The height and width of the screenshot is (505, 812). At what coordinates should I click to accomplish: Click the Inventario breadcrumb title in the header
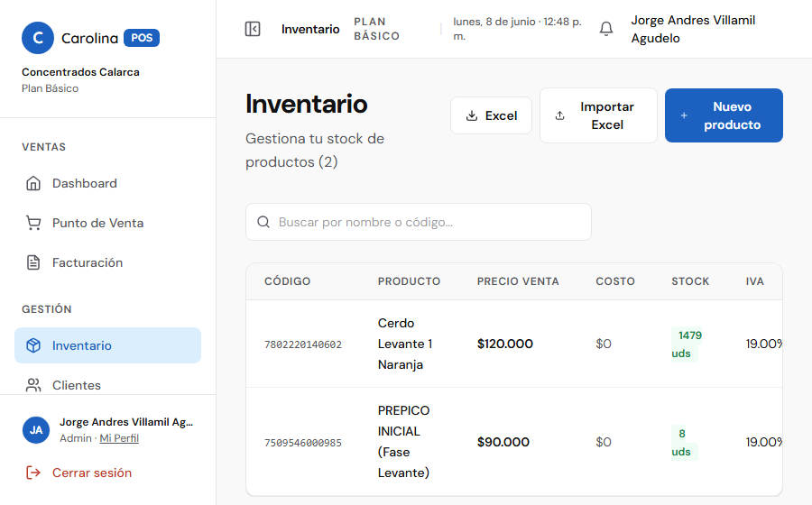(310, 29)
